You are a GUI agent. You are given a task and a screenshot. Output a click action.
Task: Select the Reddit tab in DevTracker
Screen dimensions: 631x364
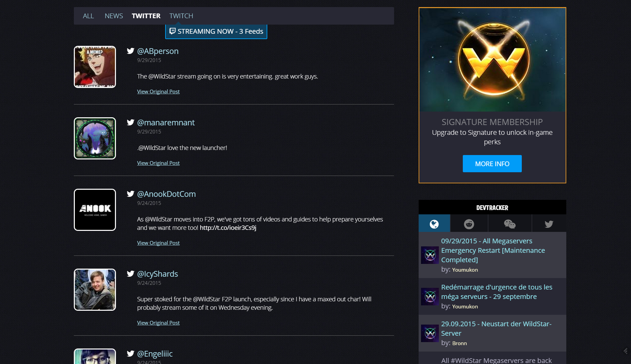pos(469,223)
